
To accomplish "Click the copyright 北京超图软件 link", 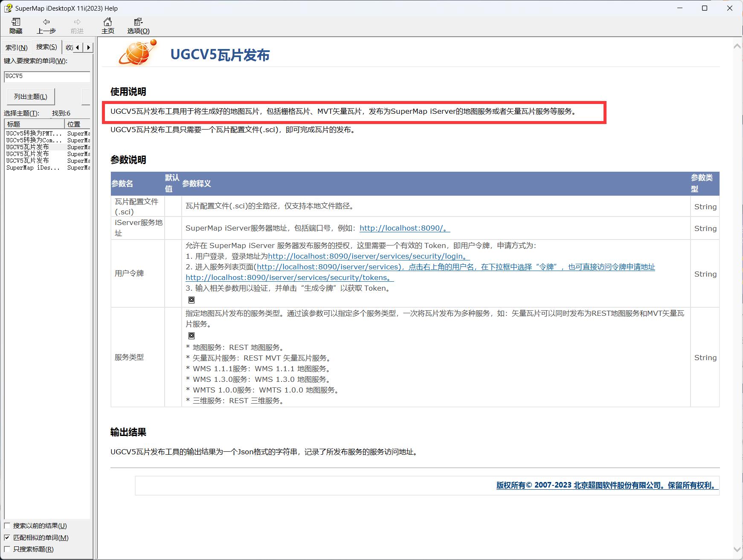I will click(607, 485).
